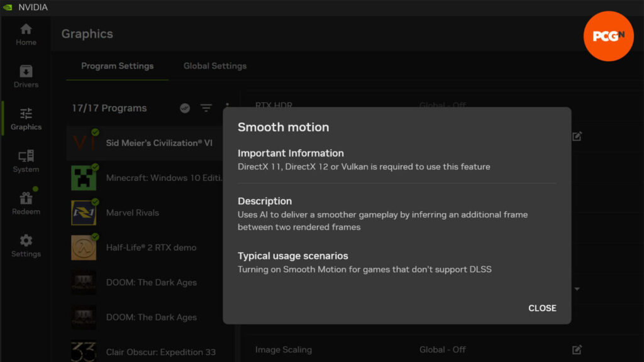Click the Image Scaling setting label
The image size is (644, 362).
pyautogui.click(x=284, y=349)
